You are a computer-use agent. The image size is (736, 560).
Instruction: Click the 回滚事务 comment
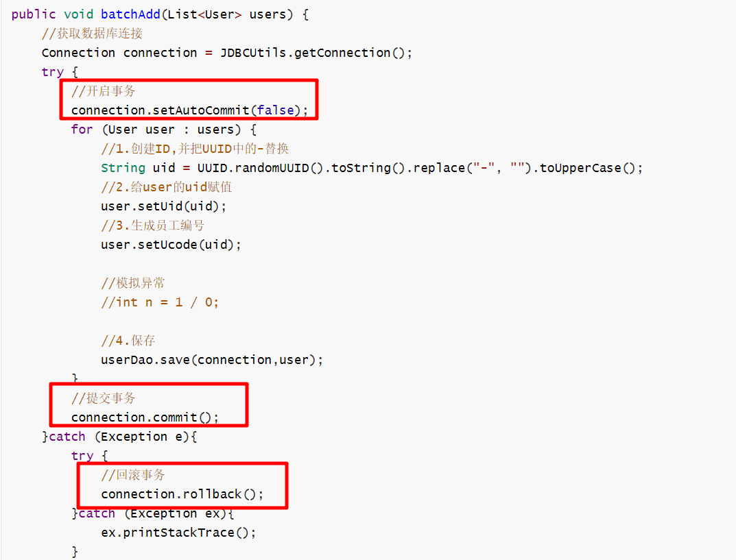point(133,475)
